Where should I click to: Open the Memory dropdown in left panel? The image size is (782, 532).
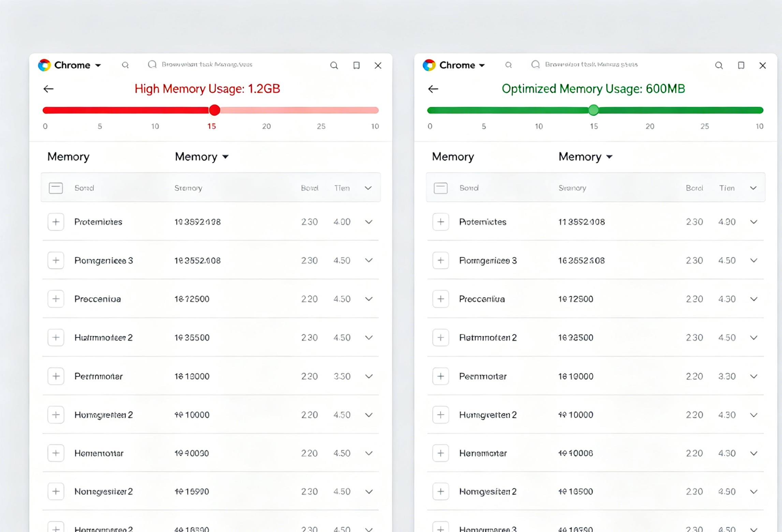[202, 157]
